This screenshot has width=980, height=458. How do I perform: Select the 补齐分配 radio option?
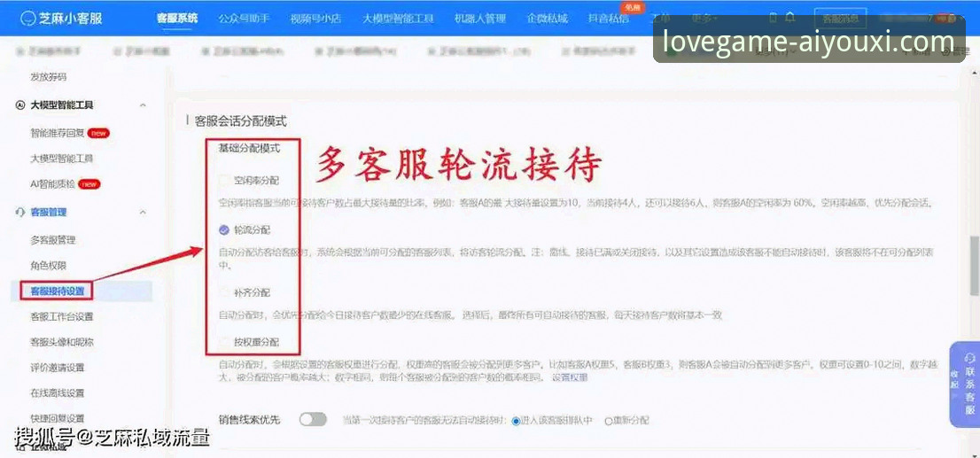[224, 291]
